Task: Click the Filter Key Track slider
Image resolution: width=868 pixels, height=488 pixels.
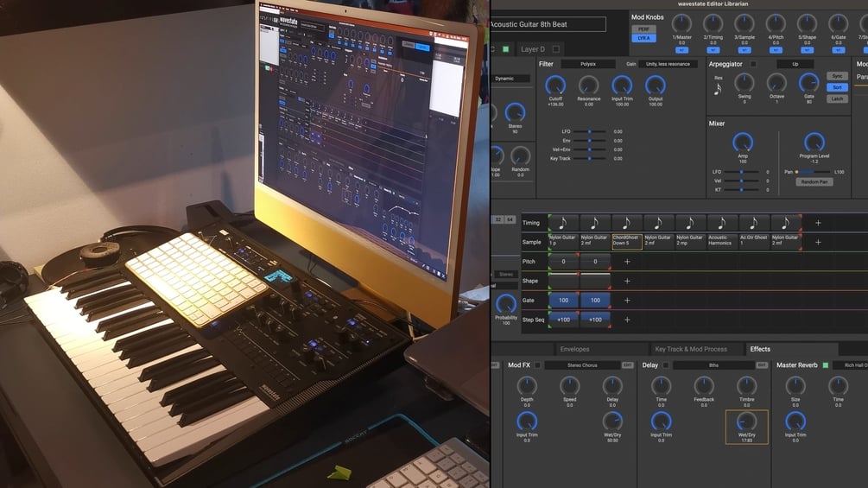Action: click(x=589, y=159)
